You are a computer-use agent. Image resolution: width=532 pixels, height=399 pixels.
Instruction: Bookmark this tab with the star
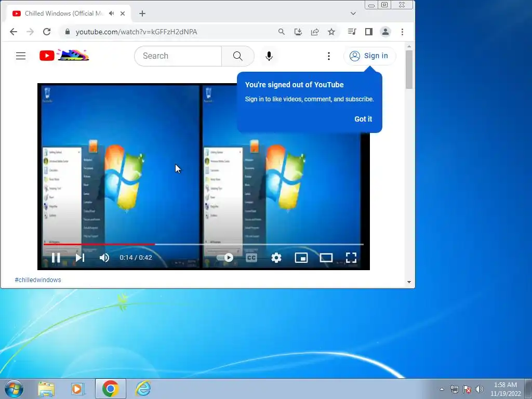click(331, 32)
